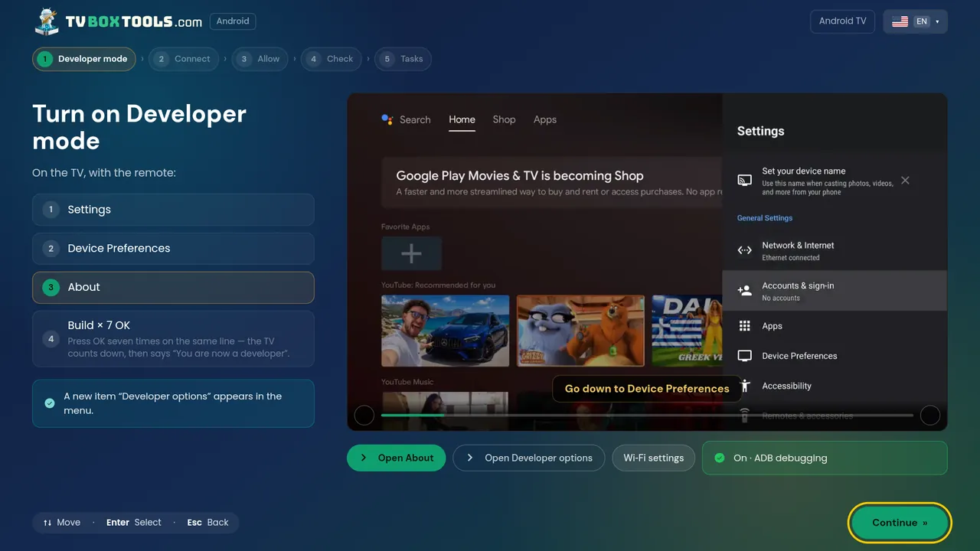Dismiss the "Set your device name" card

[x=905, y=181]
